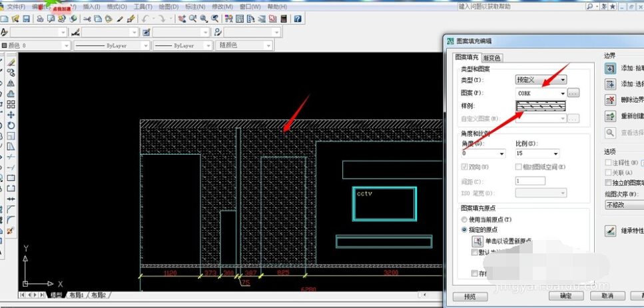
Task: Toggle the Associative checkbox
Action: (608, 173)
